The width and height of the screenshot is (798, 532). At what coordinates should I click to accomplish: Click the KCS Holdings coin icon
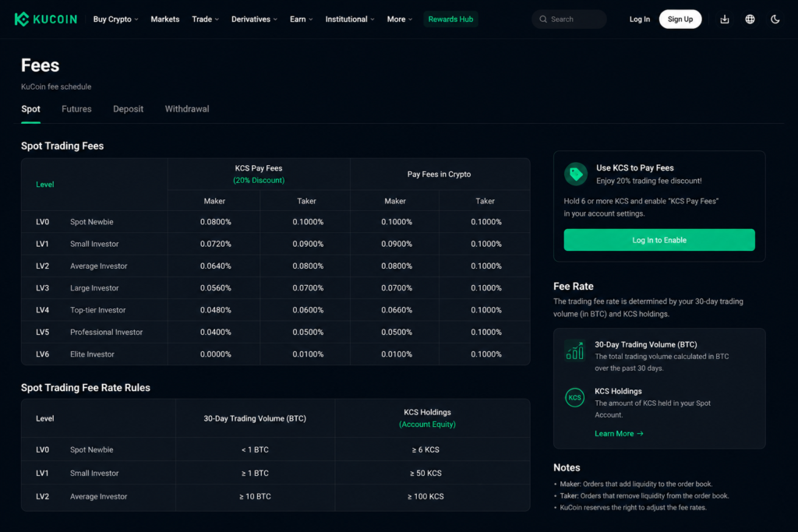574,398
